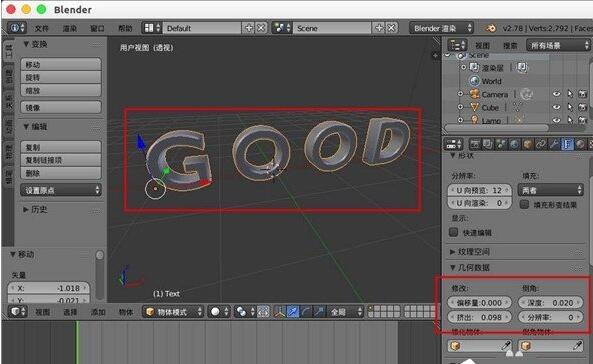Open the Outliner editor type icon
593x364 pixels.
click(458, 45)
